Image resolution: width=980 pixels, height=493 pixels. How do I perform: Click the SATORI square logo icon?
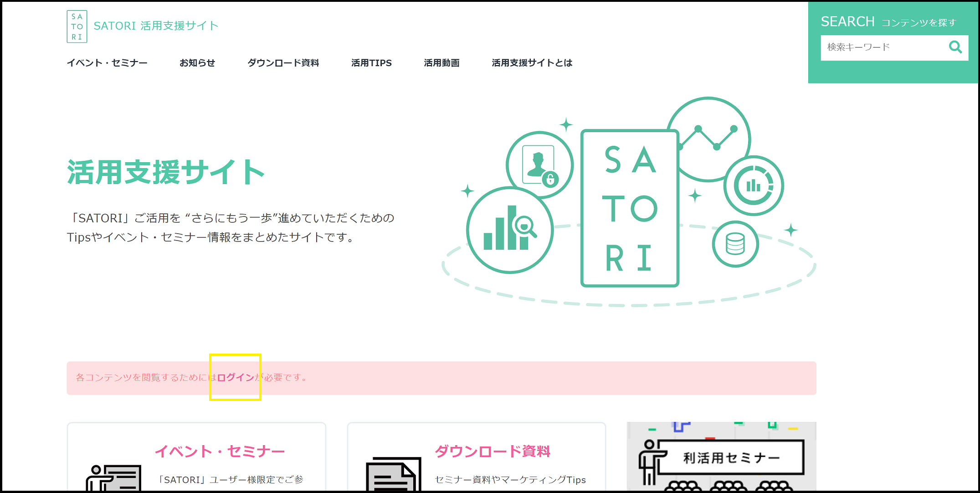pyautogui.click(x=77, y=26)
